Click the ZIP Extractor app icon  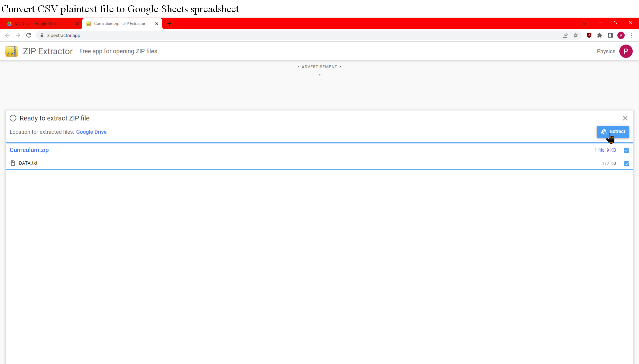[x=11, y=51]
